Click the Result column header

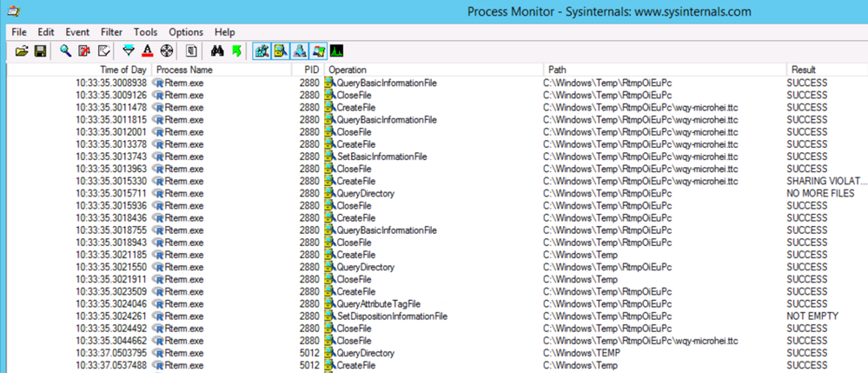pos(827,70)
